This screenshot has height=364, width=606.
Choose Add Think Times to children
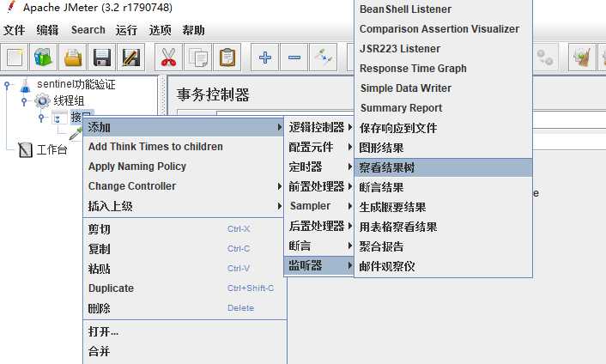(x=185, y=147)
